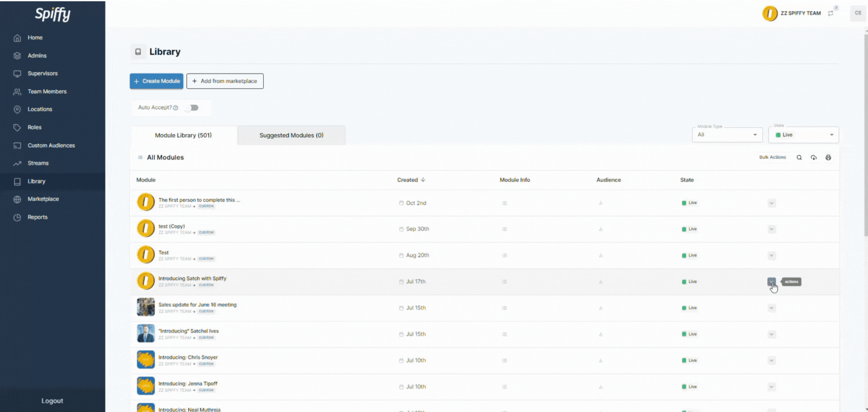Click the cloud download icon

(x=813, y=158)
